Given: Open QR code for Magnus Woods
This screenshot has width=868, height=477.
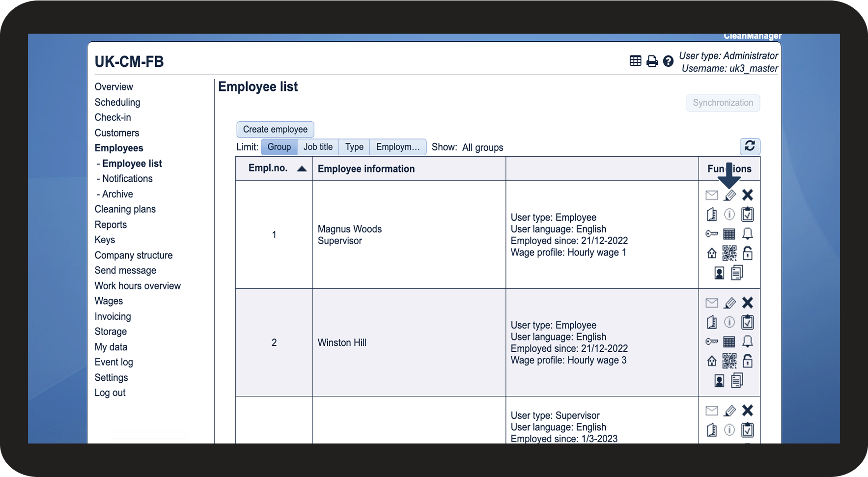Looking at the screenshot, I should tap(729, 253).
